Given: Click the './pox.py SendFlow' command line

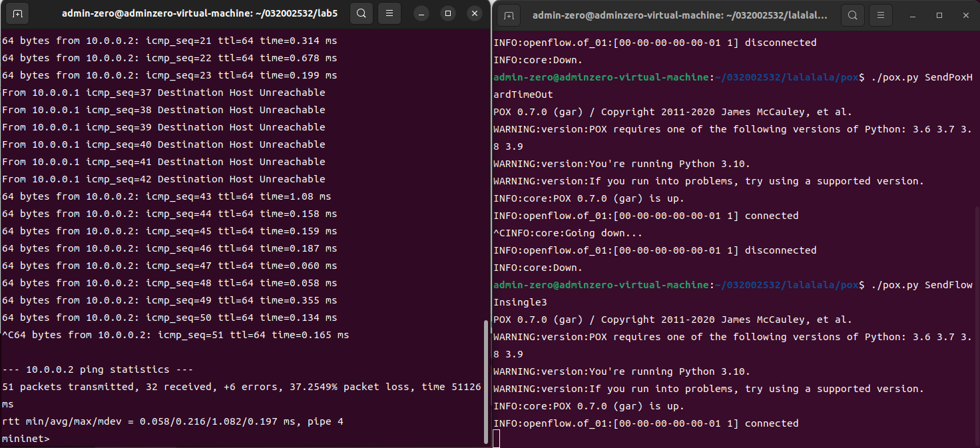Looking at the screenshot, I should coord(733,285).
